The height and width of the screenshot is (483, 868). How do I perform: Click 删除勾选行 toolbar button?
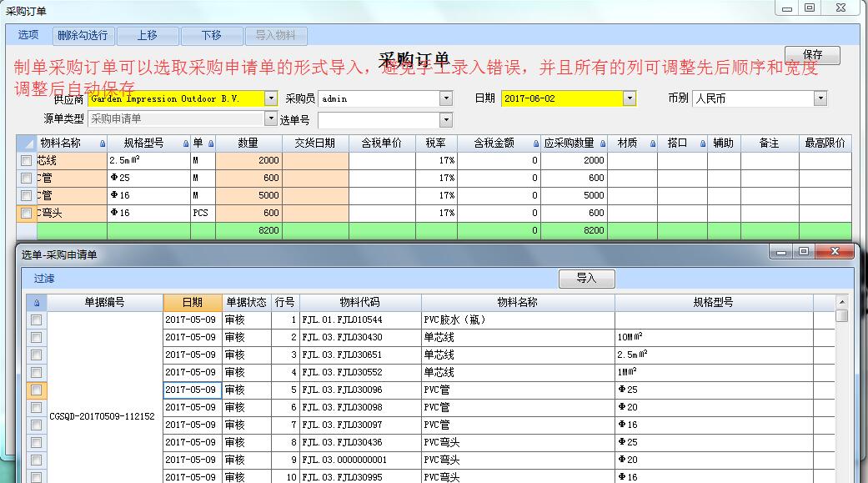(83, 35)
